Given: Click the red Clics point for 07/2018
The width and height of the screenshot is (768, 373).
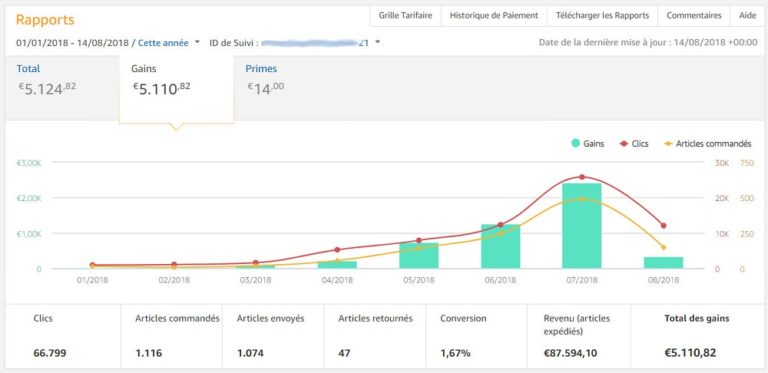Looking at the screenshot, I should coord(582,177).
